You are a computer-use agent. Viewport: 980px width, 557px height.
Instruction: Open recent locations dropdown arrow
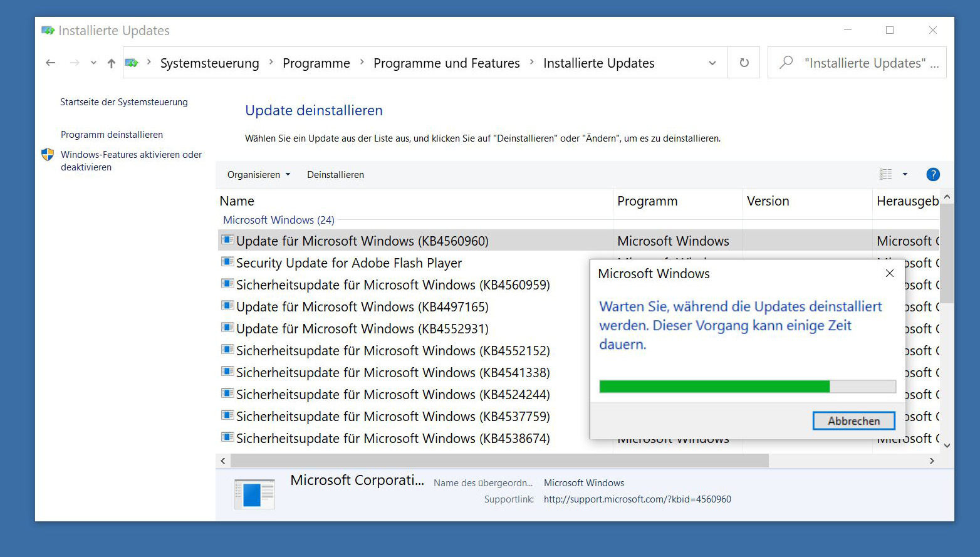point(93,63)
